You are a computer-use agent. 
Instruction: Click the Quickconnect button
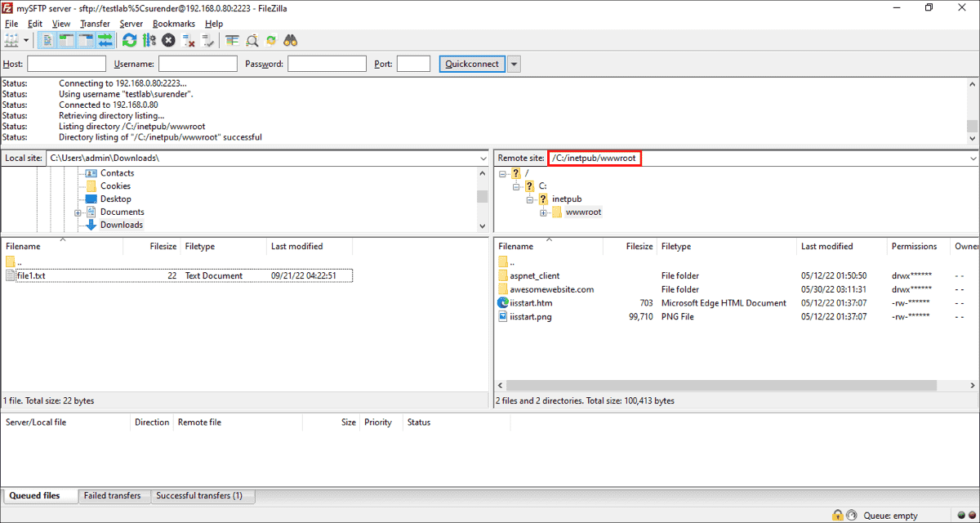tap(472, 63)
